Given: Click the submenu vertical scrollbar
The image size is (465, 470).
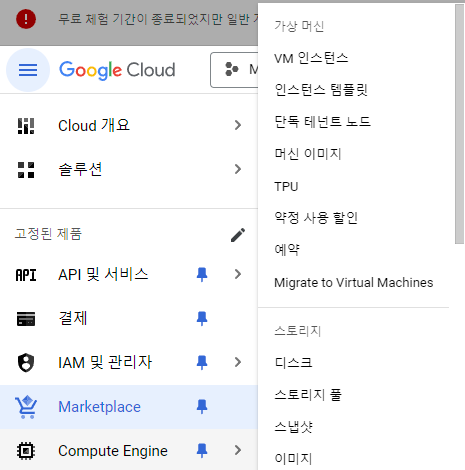Looking at the screenshot, I should click(459, 124).
